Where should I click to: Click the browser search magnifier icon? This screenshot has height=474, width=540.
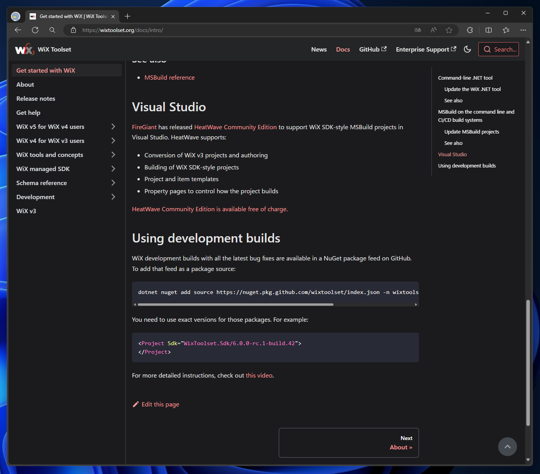point(52,30)
